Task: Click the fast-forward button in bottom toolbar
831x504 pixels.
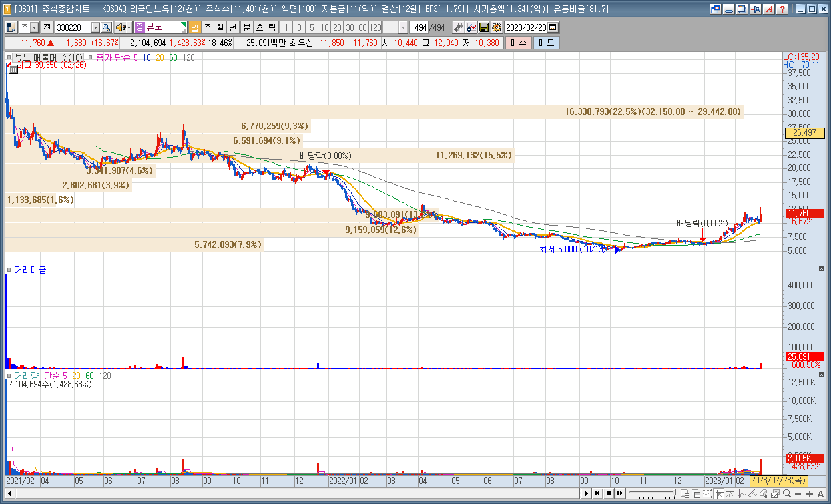Action: coord(619,493)
